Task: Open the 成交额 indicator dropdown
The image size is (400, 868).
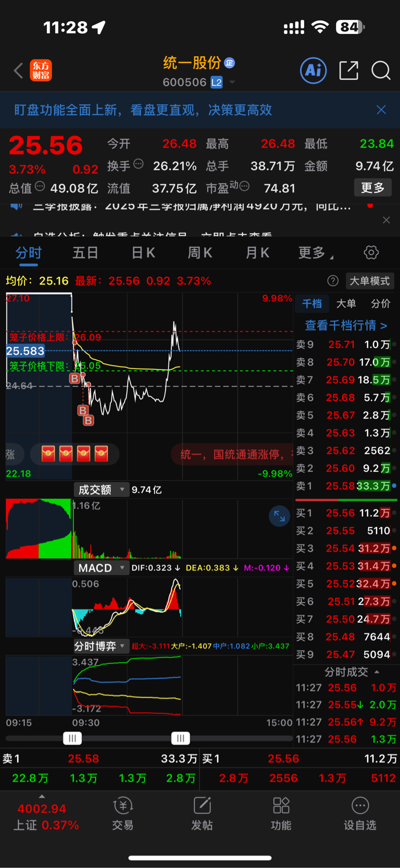Action: pos(102,490)
